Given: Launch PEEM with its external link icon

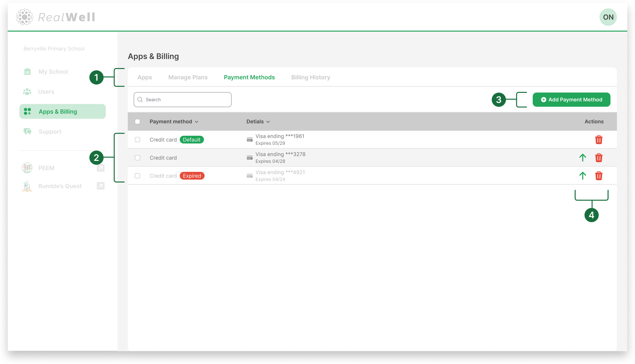Looking at the screenshot, I should pyautogui.click(x=100, y=168).
